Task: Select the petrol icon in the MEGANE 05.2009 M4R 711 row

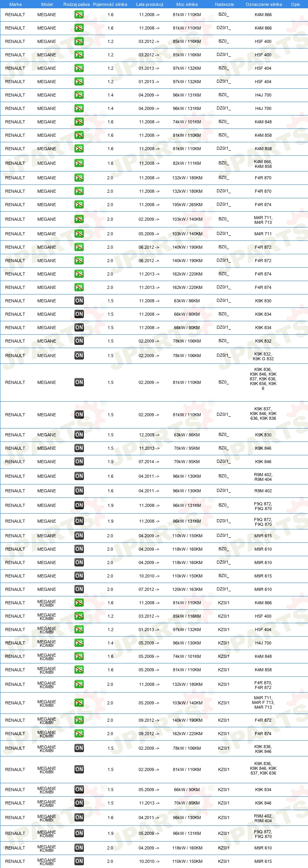Action: tap(79, 234)
